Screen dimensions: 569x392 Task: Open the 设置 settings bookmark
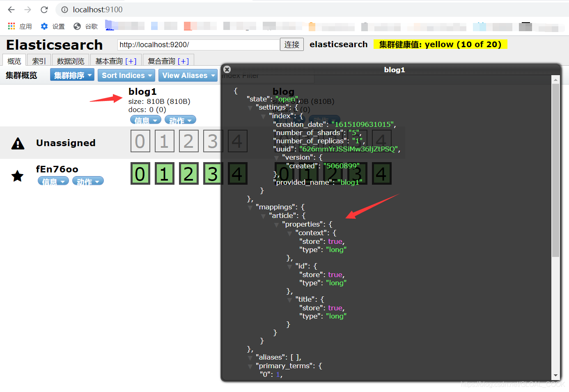[53, 26]
